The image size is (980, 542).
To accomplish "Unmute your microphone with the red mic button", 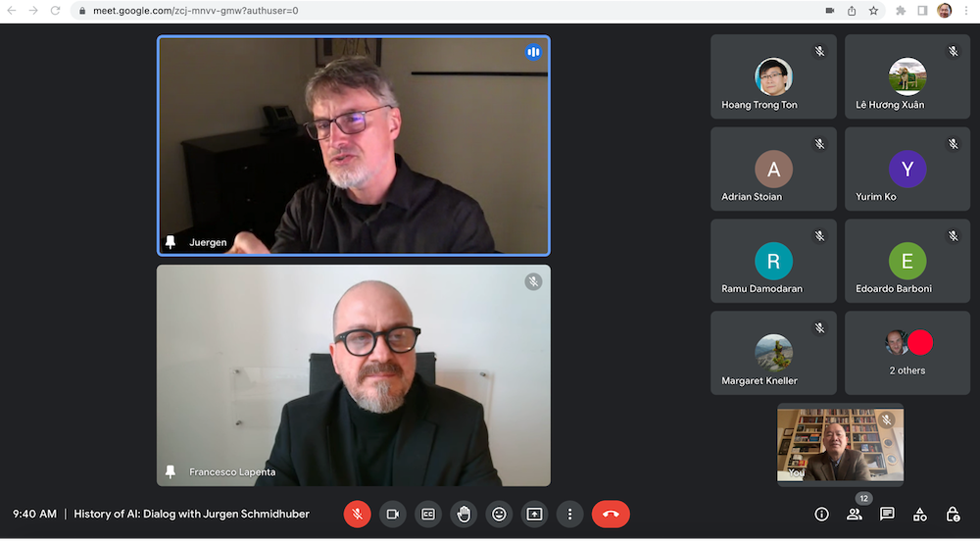I will 357,514.
